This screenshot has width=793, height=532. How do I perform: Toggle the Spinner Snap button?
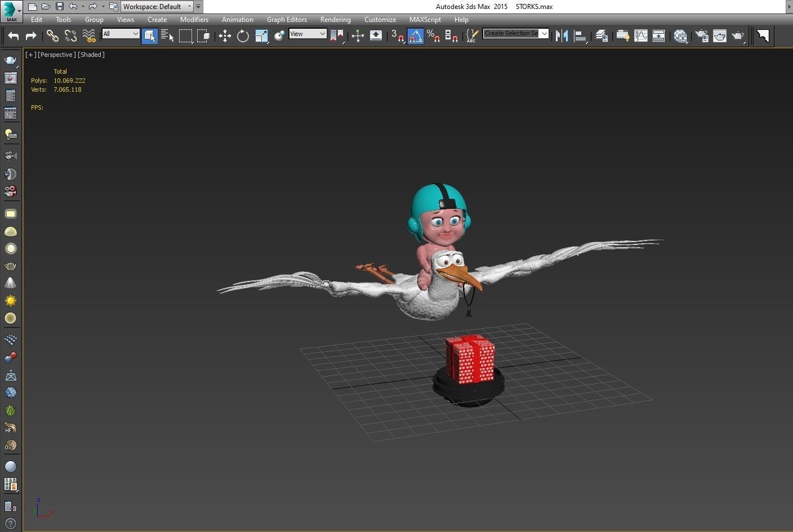(x=452, y=36)
